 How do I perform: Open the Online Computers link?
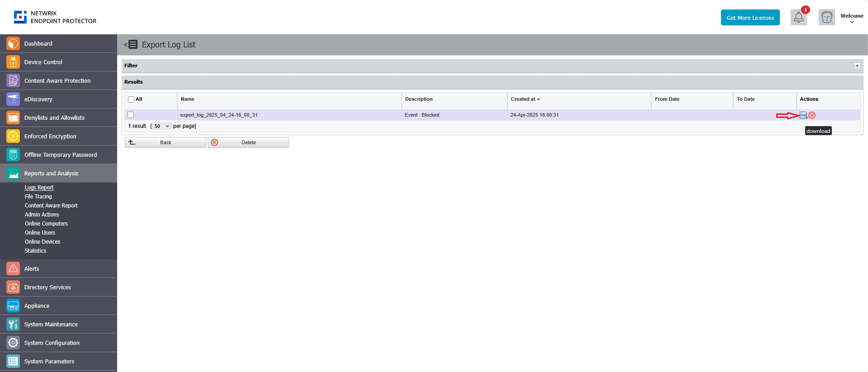tap(46, 224)
